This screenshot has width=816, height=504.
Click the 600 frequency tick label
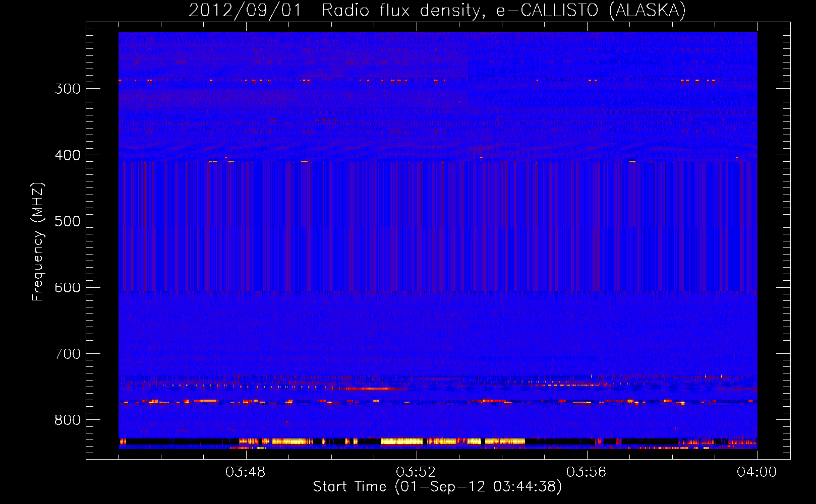pyautogui.click(x=68, y=288)
